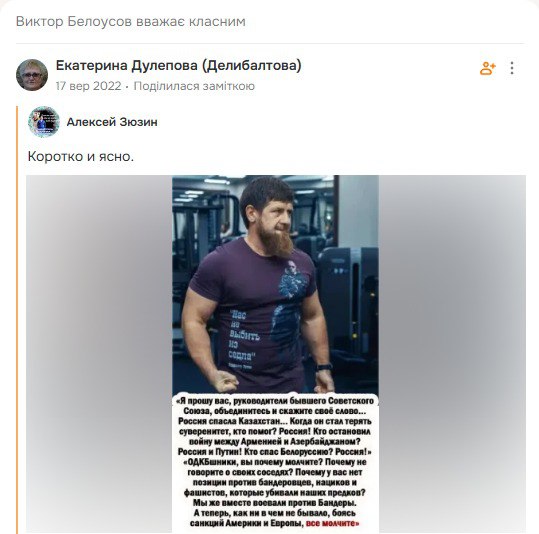
Task: Click the orange vertical quote bar
Action: click(x=17, y=320)
